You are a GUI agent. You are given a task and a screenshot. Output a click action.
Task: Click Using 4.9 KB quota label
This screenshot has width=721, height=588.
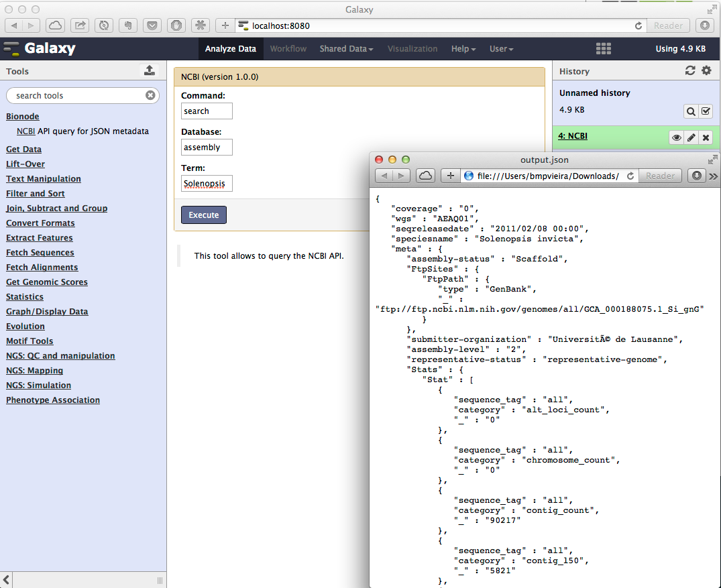click(680, 49)
